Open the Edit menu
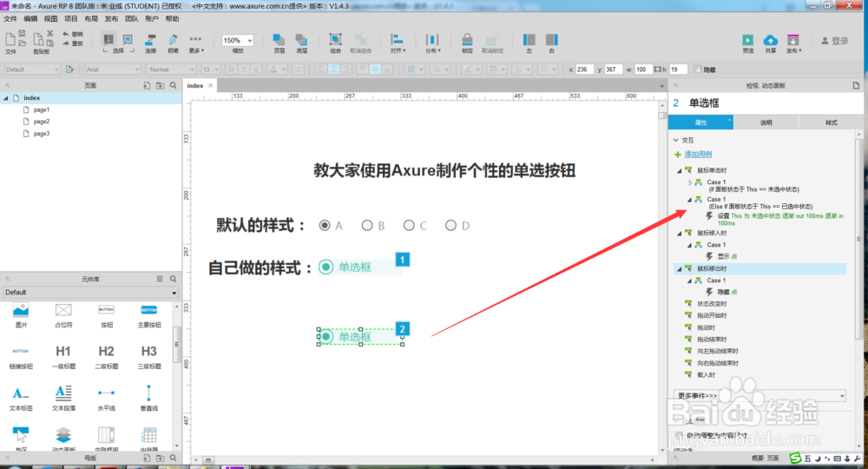The height and width of the screenshot is (469, 868). pos(30,19)
